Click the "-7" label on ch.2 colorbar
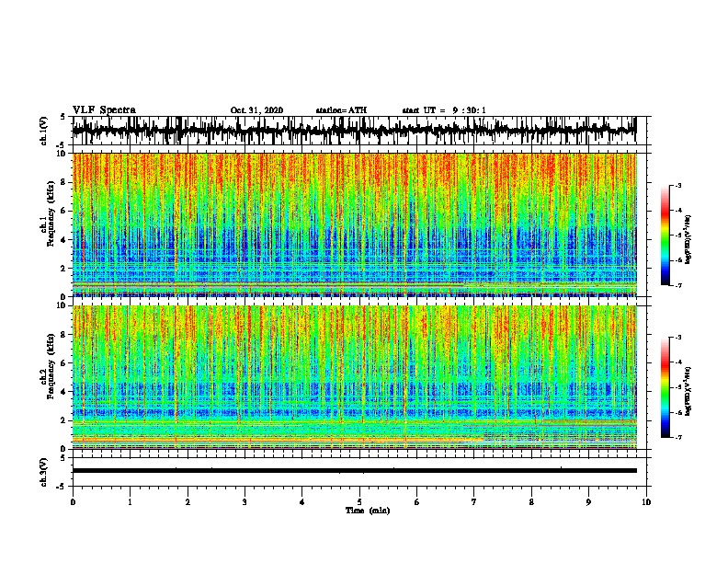 pyautogui.click(x=678, y=438)
